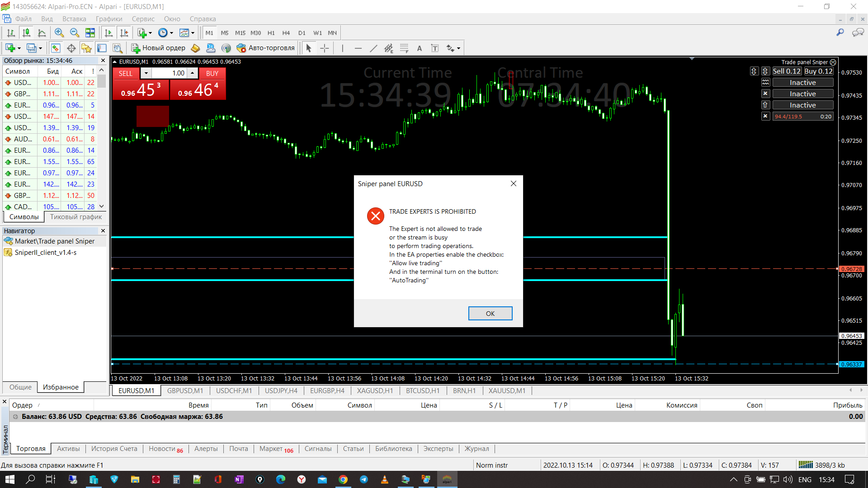This screenshot has width=868, height=488.
Task: Expand the indicators list dropdown
Action: (151, 33)
